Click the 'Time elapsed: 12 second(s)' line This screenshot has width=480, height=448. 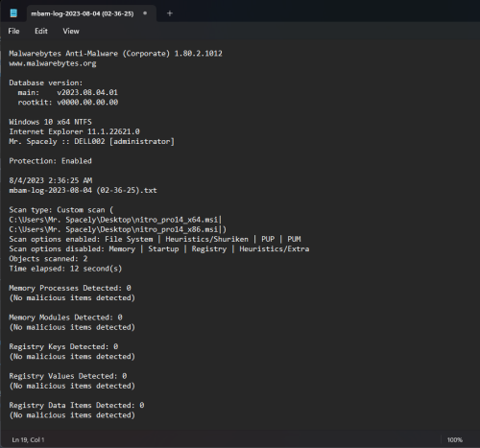[65, 269]
